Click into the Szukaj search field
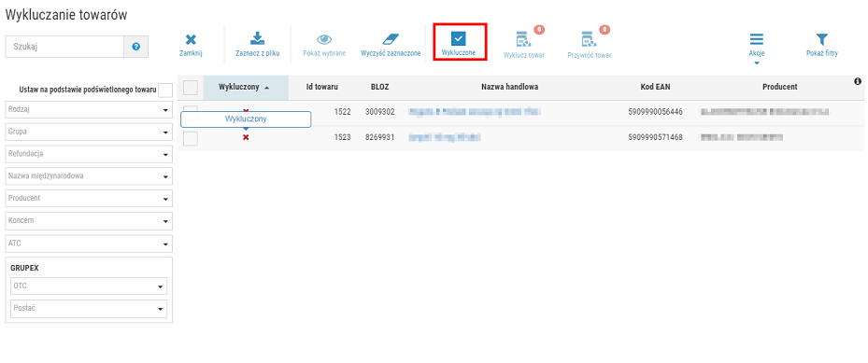 point(64,48)
